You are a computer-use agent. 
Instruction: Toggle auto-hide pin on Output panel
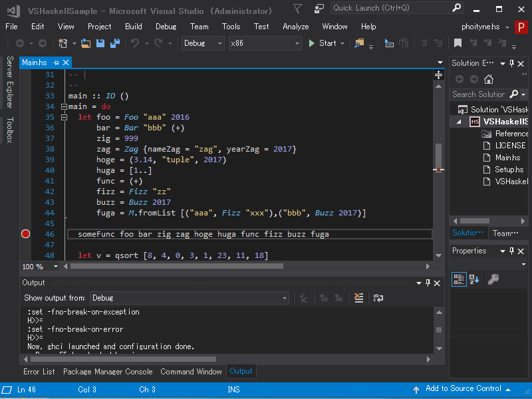(428, 283)
